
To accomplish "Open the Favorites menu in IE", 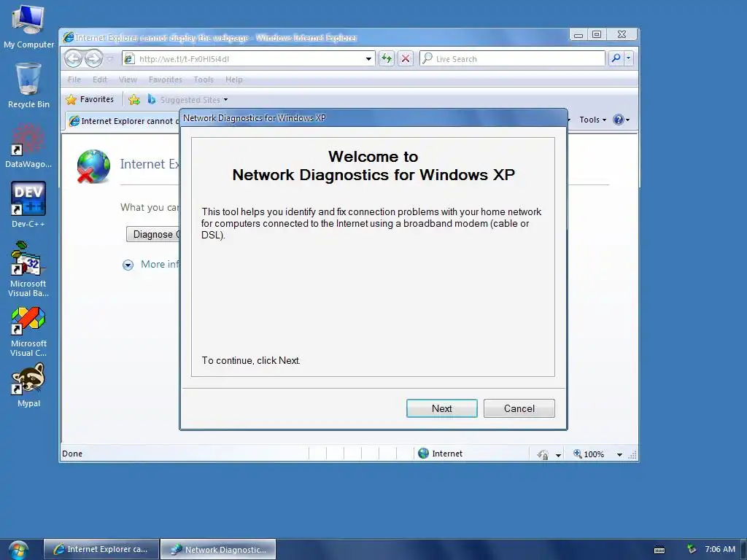I will [166, 79].
